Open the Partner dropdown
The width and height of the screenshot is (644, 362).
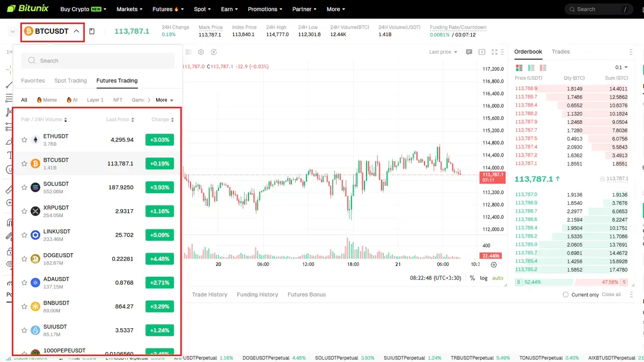pos(304,9)
